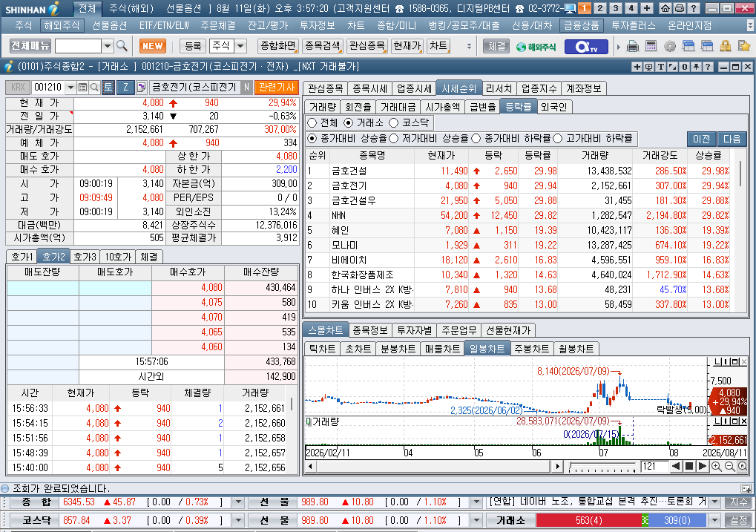Expand the 코스닥 index ticker dropdown
This screenshot has height=532, width=756.
click(x=238, y=520)
